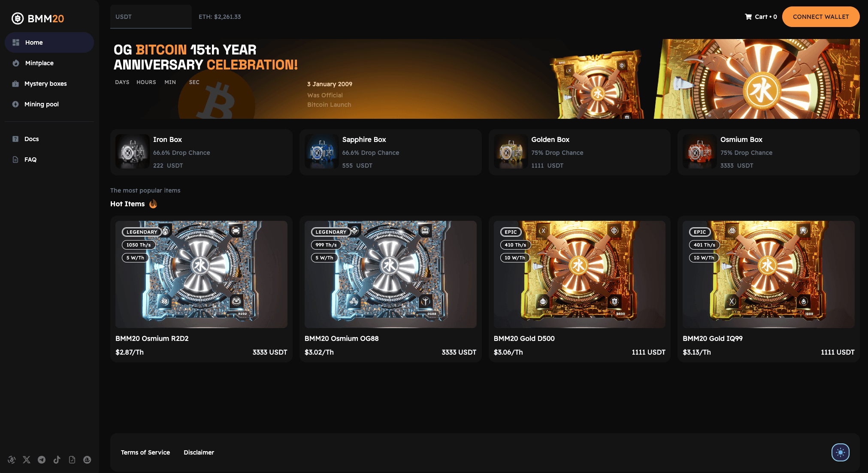Select the Osmium Box card

[768, 152]
